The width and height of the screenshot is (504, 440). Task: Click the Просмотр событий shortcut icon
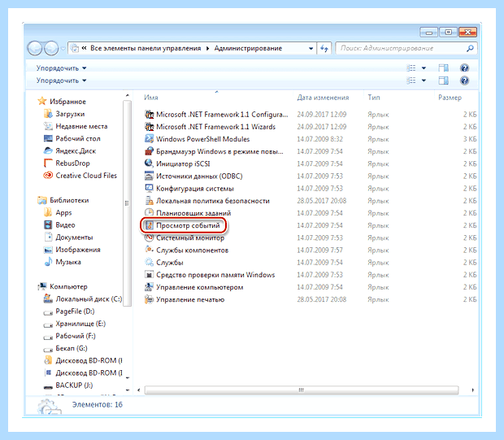click(149, 225)
